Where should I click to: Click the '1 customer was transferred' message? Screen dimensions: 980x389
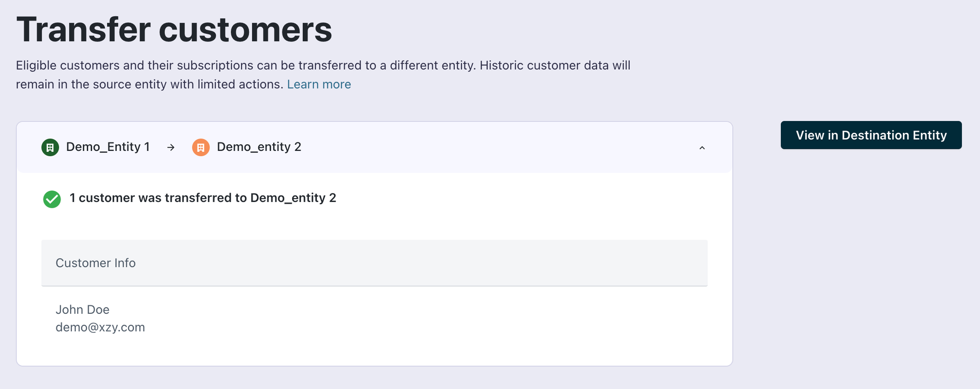(203, 198)
